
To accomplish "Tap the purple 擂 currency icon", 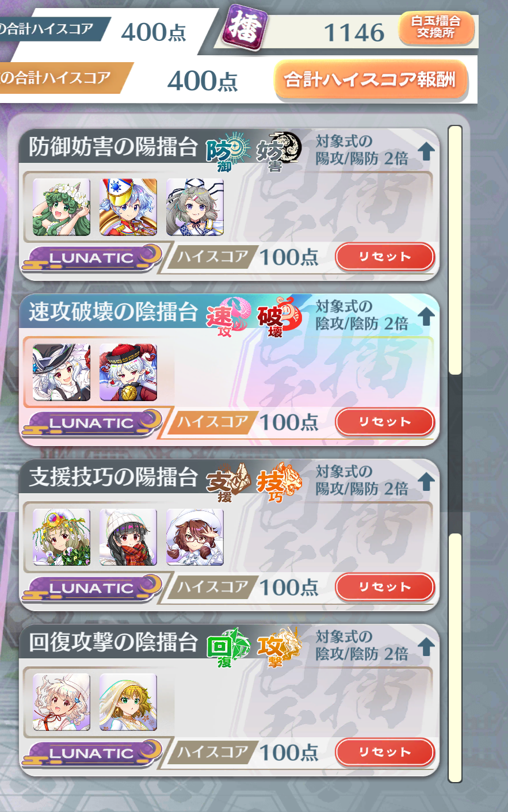I will [246, 27].
